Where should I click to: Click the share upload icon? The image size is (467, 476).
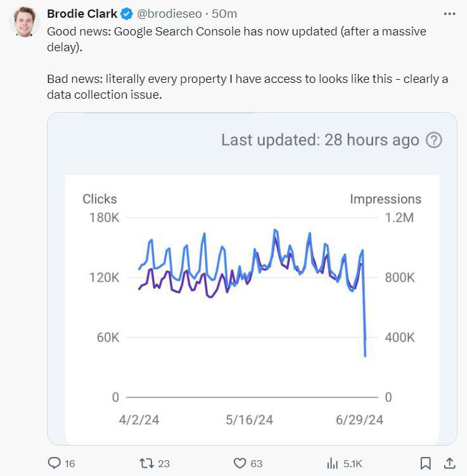coord(449,463)
